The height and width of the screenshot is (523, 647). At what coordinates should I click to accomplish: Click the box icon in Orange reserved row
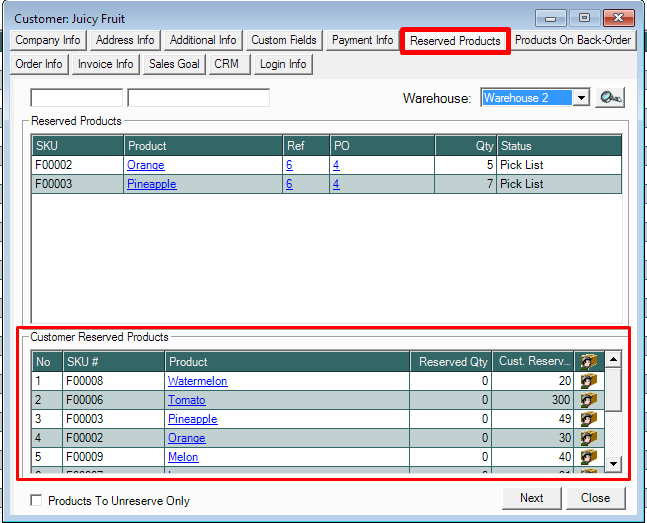[x=589, y=438]
